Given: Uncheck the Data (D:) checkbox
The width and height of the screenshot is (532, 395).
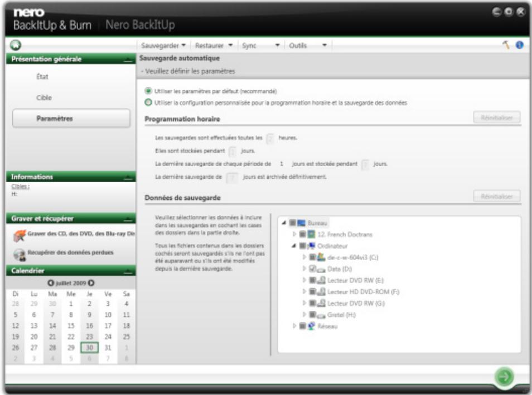Looking at the screenshot, I should click(312, 269).
